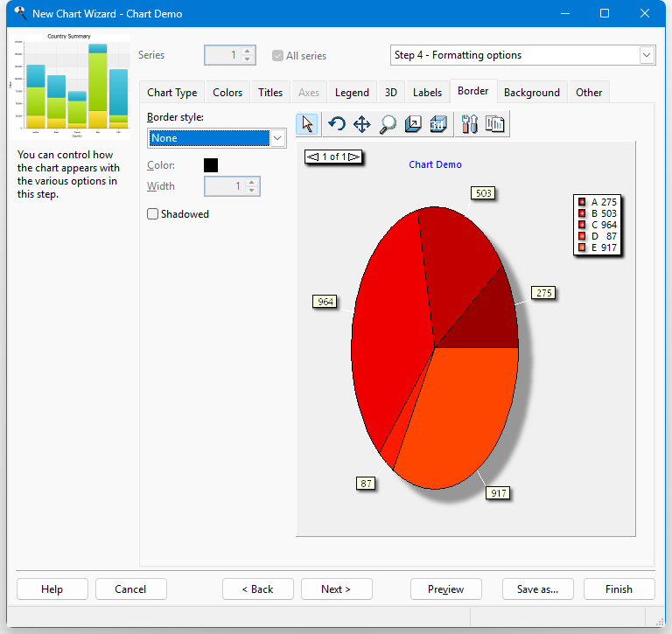Click the next page arrow in chart pager
The width and height of the screenshot is (672, 634).
(353, 157)
